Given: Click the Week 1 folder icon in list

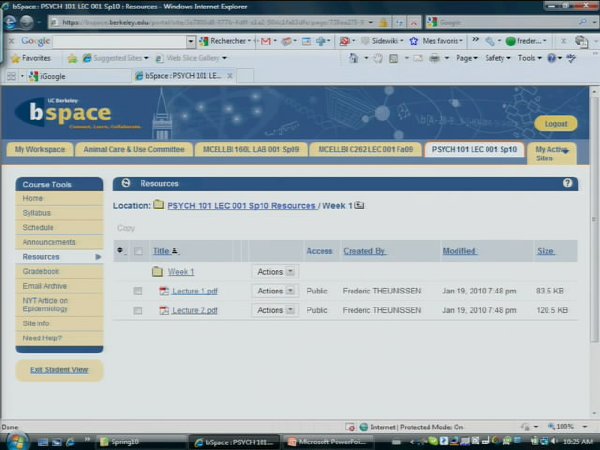Looking at the screenshot, I should click(157, 272).
